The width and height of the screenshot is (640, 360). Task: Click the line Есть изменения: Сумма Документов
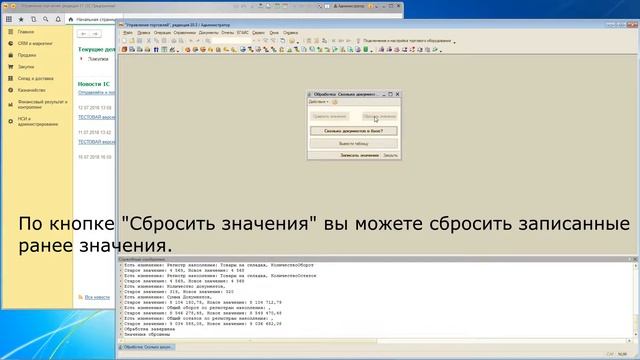(168, 297)
